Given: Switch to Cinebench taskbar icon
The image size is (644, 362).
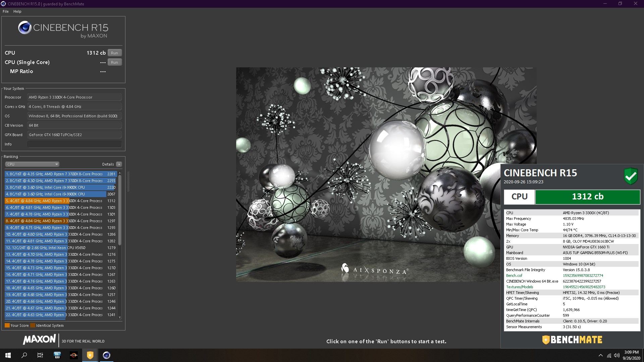Looking at the screenshot, I should (106, 355).
